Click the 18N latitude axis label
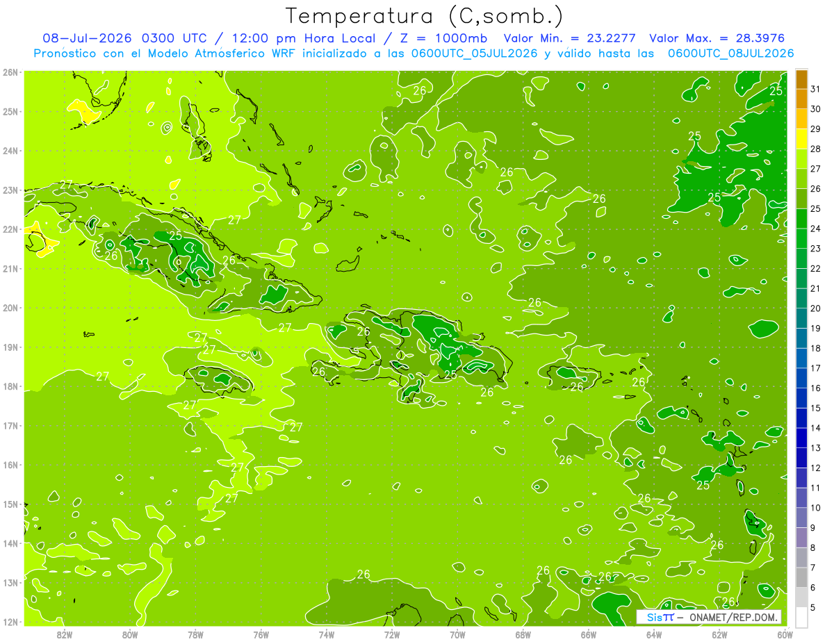This screenshot has width=834, height=644. click(10, 386)
